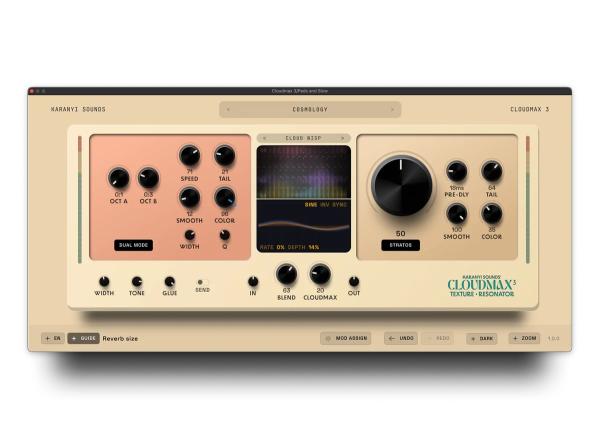Open the STRATOS reverb type selector

coord(401,245)
